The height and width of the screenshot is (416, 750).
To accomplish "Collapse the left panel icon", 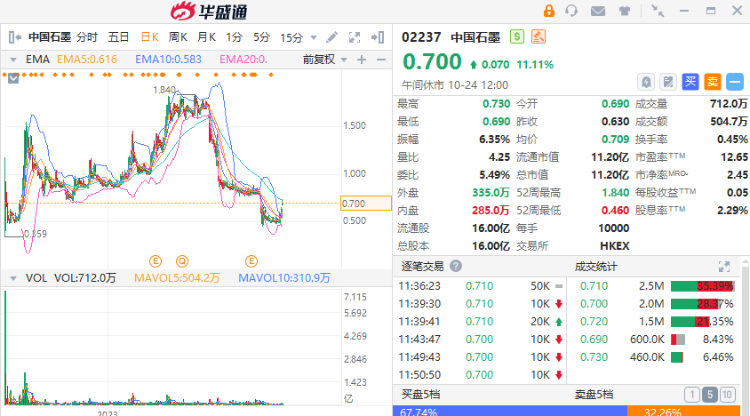I will coord(15,37).
